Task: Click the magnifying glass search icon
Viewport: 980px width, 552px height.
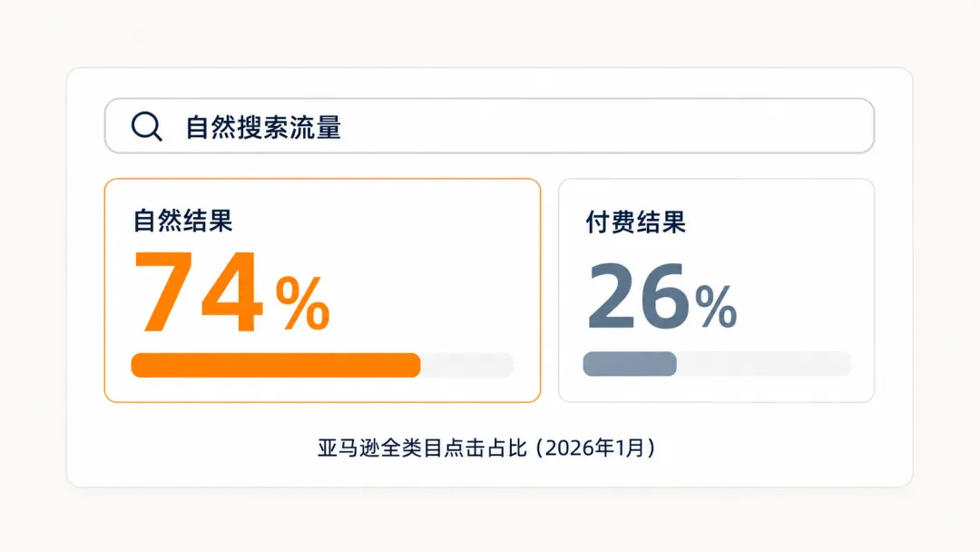Action: (147, 126)
